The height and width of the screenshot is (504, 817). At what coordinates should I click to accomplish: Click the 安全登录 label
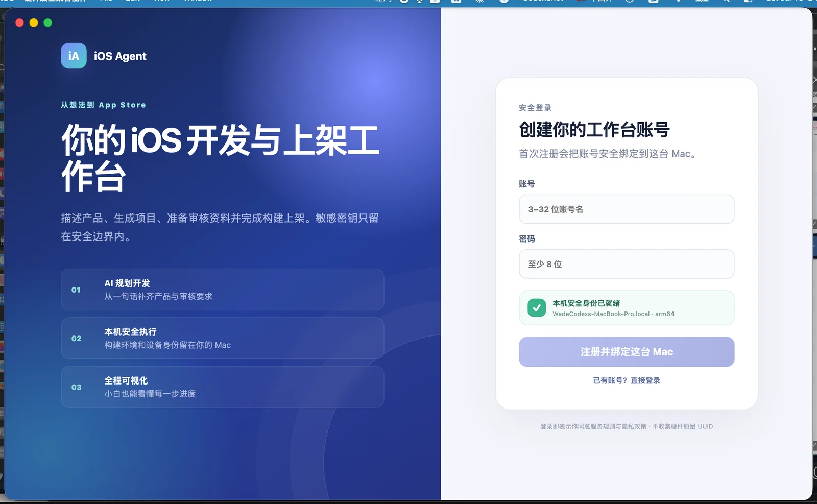coord(535,108)
